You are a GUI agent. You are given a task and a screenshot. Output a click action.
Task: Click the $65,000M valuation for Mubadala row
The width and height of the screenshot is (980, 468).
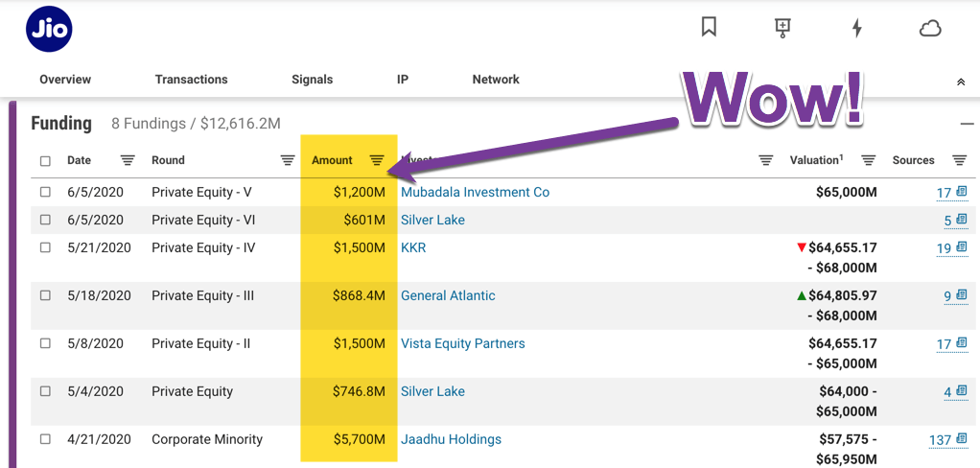click(847, 193)
